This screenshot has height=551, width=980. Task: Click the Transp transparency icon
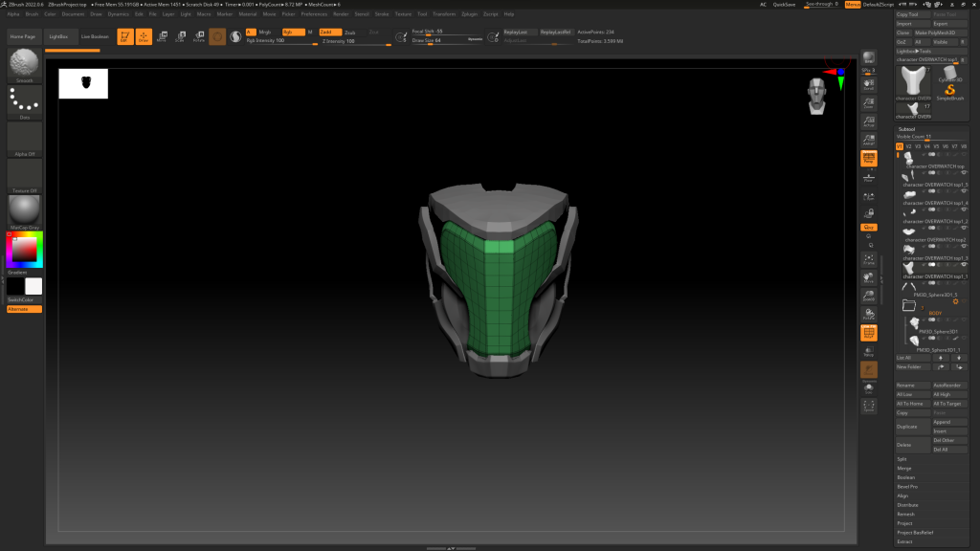tap(869, 352)
